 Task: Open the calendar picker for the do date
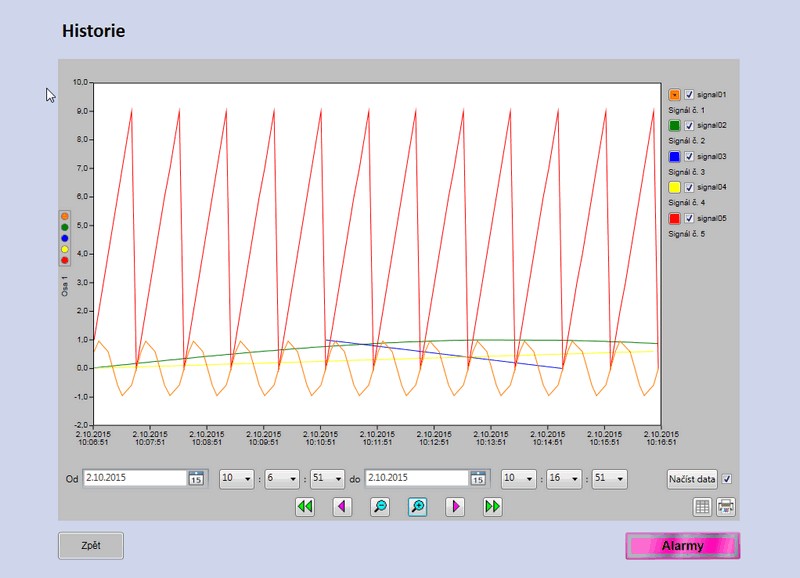click(478, 479)
